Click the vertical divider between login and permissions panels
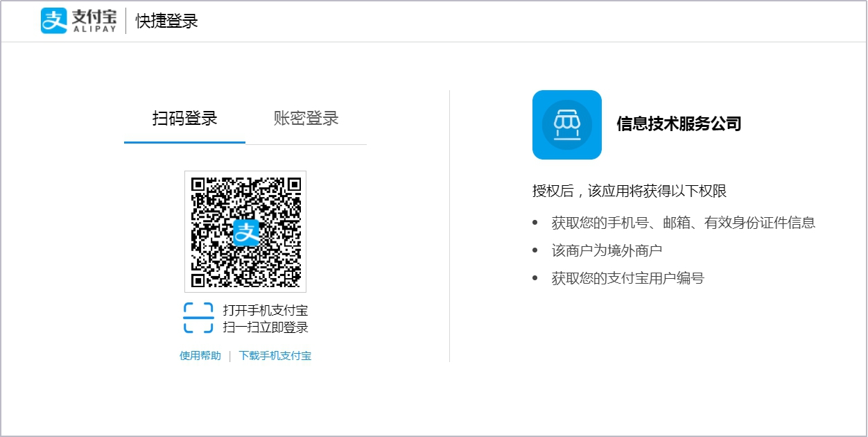The width and height of the screenshot is (868, 437). click(x=451, y=222)
